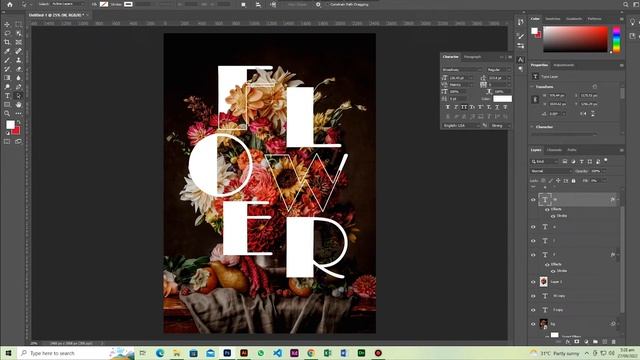640x360 pixels.
Task: Click the taskbar search box
Action: [76, 353]
